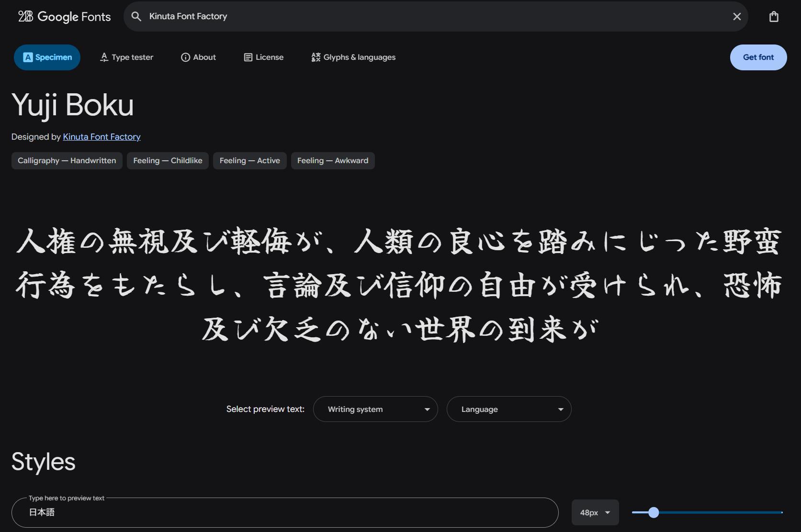Toggle the Calligraphy — Handwritten tag
This screenshot has width=801, height=532.
coord(67,160)
